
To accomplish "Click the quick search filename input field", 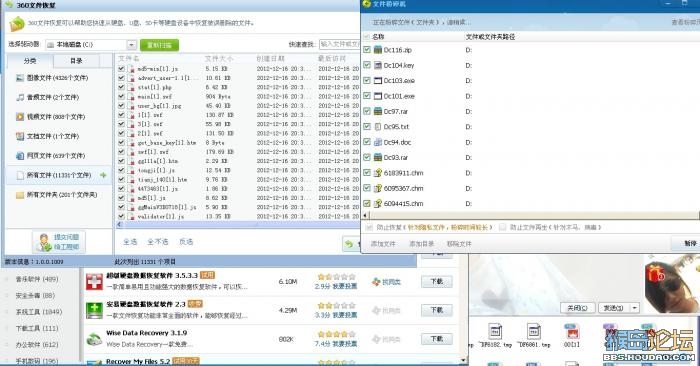I will coord(339,44).
